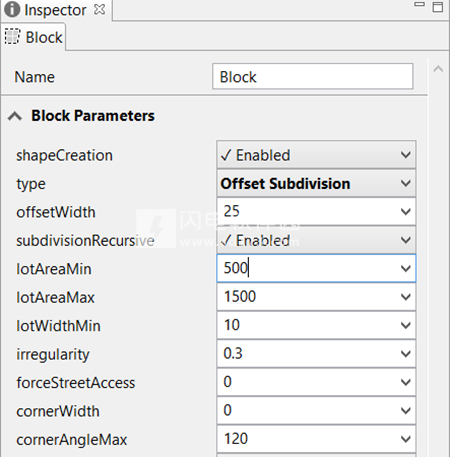Toggle the subdivisionRecursive Enabled option
This screenshot has width=451, height=457.
point(316,240)
